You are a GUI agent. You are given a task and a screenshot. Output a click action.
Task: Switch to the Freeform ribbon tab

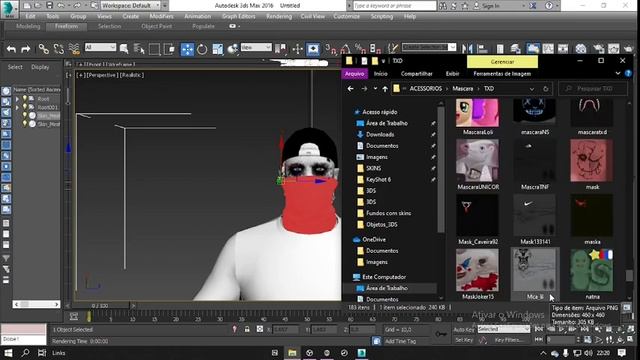(66, 27)
